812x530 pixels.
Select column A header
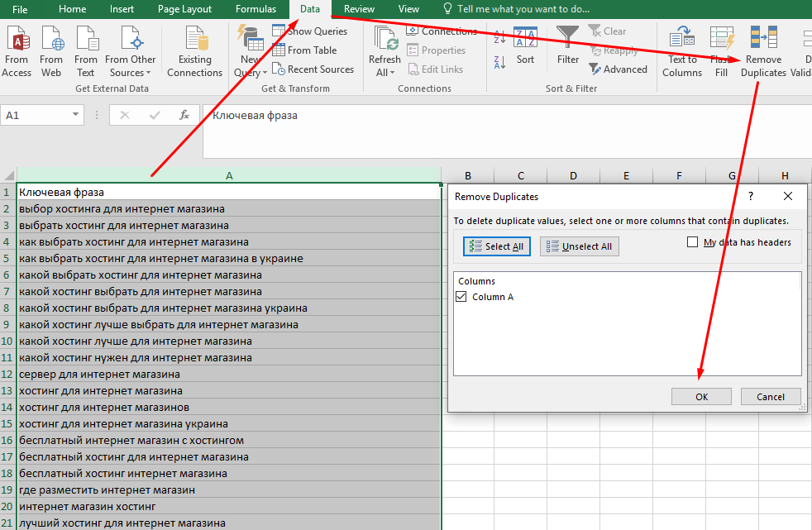[x=229, y=175]
